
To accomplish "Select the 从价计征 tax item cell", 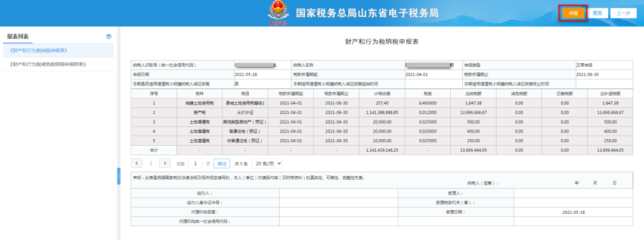I will click(x=245, y=112).
